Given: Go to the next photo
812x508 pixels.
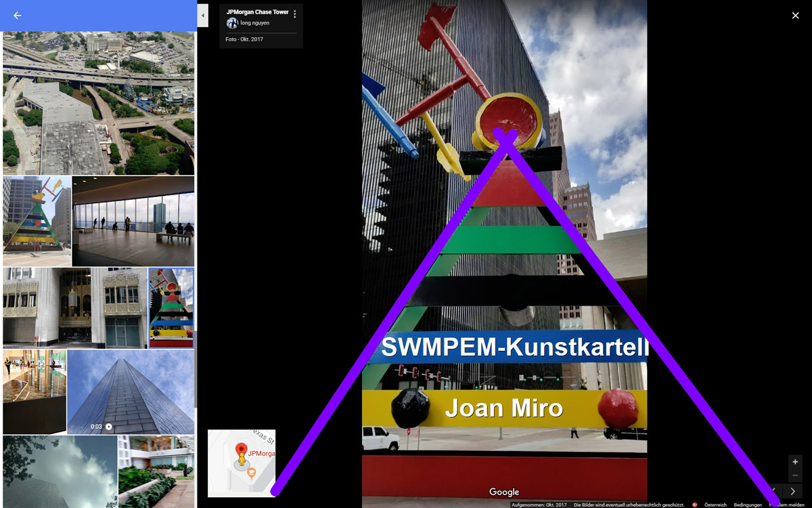Looking at the screenshot, I should click(793, 491).
